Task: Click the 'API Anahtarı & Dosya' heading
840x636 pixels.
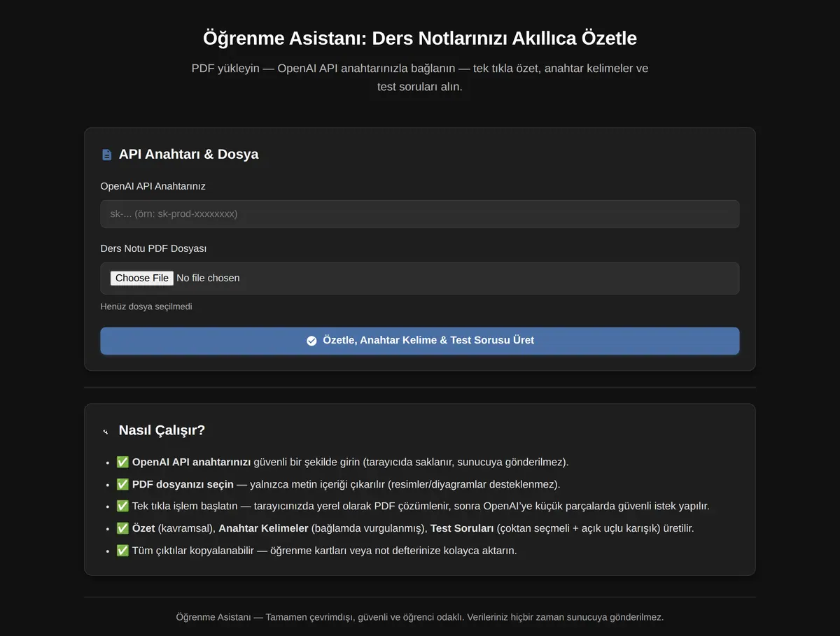Action: tap(188, 154)
